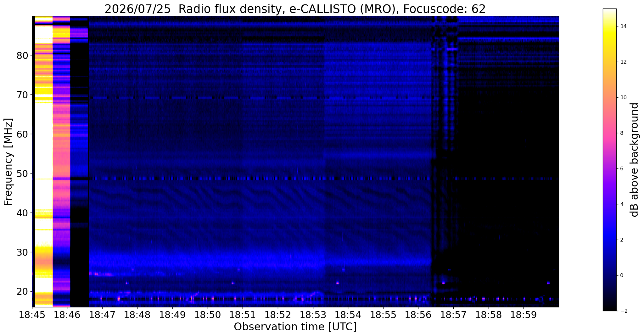
Task: Click the 18:59 time axis label
Action: click(524, 315)
